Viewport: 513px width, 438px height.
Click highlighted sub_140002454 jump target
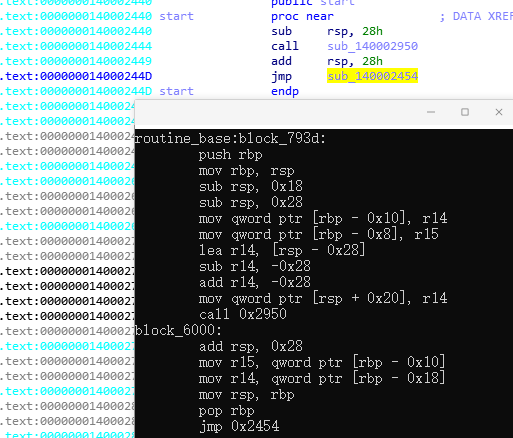[x=372, y=76]
